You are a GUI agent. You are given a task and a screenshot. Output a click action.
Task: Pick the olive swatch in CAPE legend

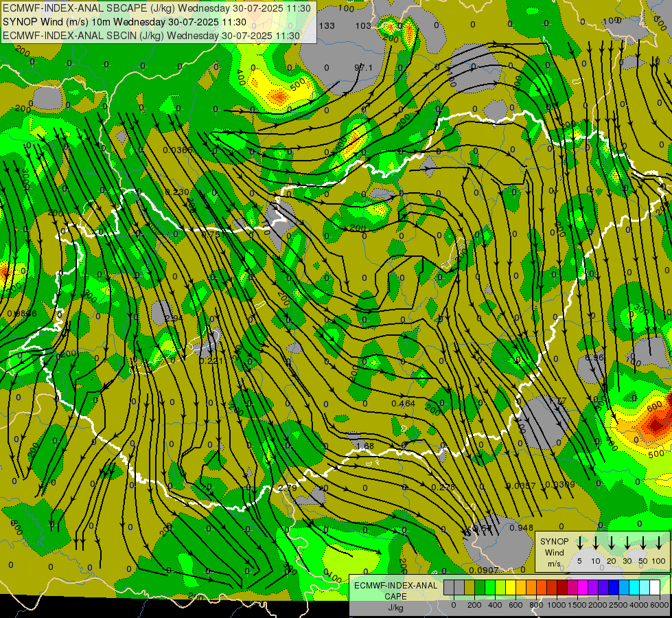(x=470, y=587)
